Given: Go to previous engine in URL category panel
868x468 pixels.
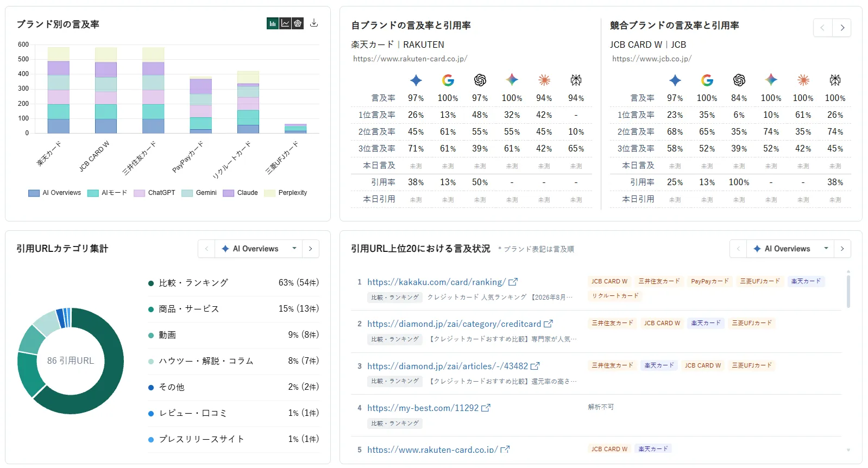Looking at the screenshot, I should tap(206, 249).
